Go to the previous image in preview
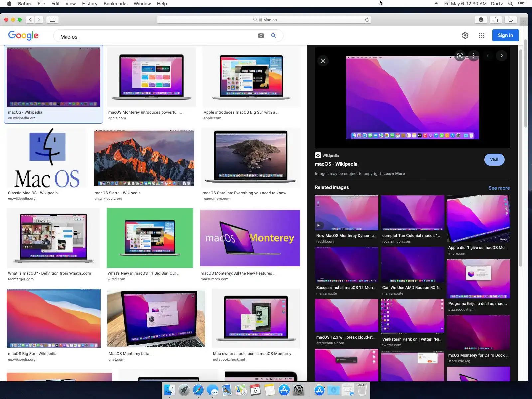The height and width of the screenshot is (399, 532). pos(488,56)
